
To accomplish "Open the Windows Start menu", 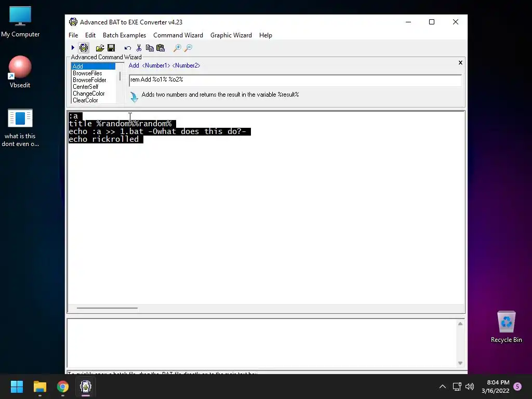I will point(17,387).
